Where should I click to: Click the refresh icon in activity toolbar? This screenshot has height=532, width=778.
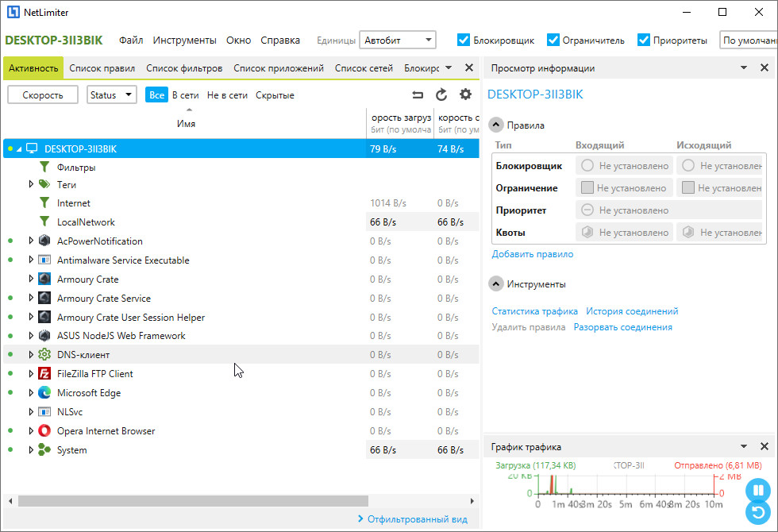[x=441, y=95]
